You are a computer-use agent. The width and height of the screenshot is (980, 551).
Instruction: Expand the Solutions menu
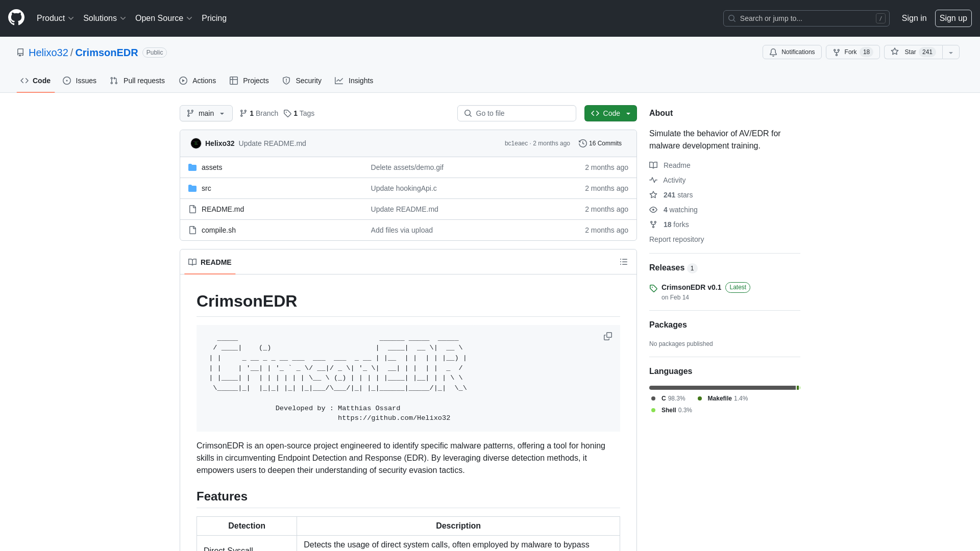[104, 18]
